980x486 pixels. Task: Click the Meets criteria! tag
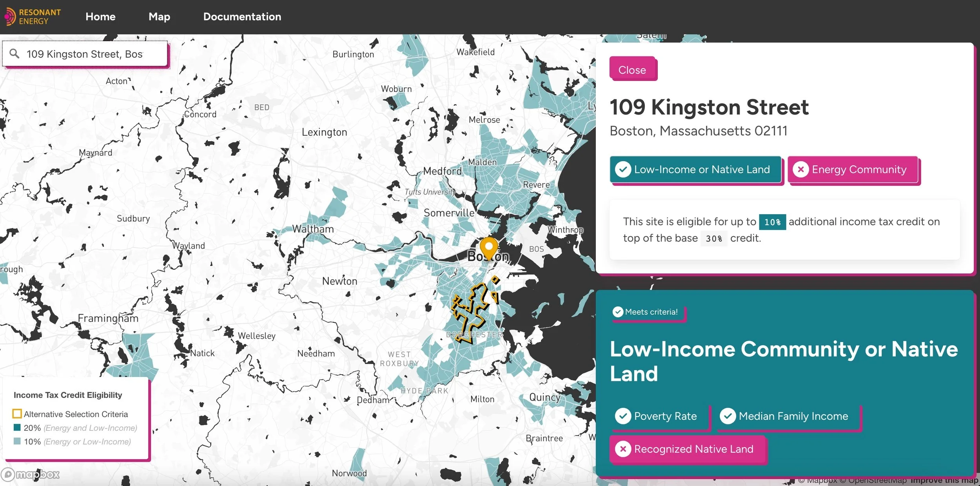648,312
